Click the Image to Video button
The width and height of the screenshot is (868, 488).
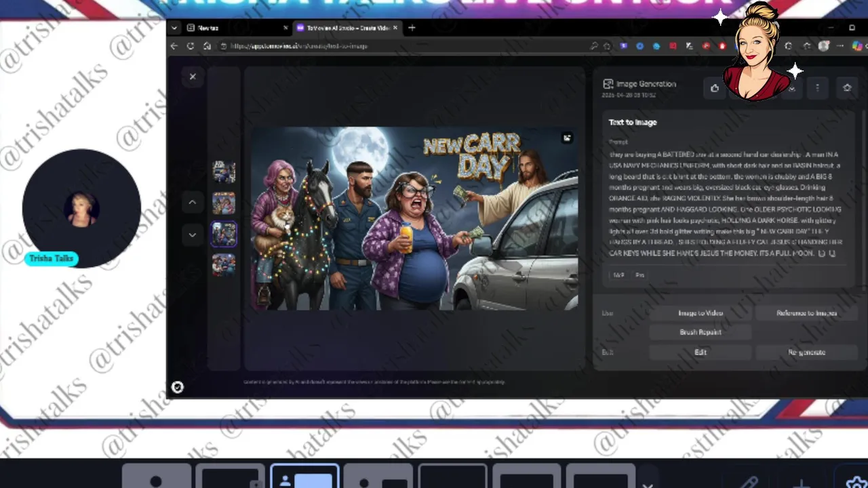(x=701, y=313)
